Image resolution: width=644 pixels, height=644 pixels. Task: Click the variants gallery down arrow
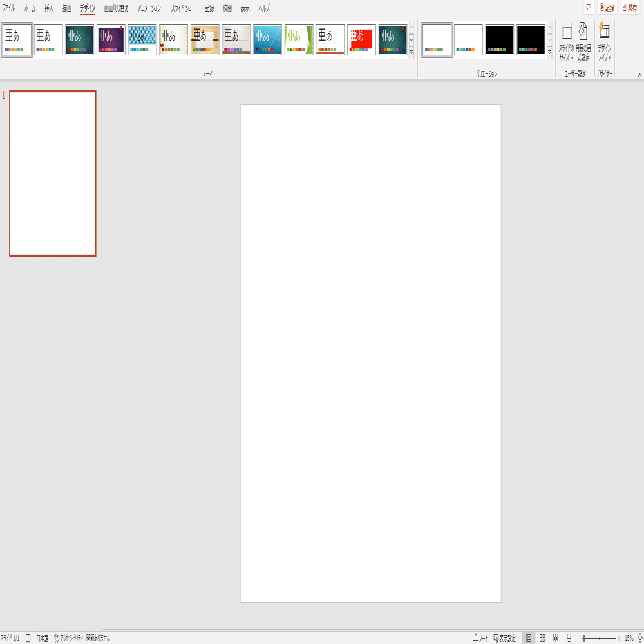(x=549, y=40)
